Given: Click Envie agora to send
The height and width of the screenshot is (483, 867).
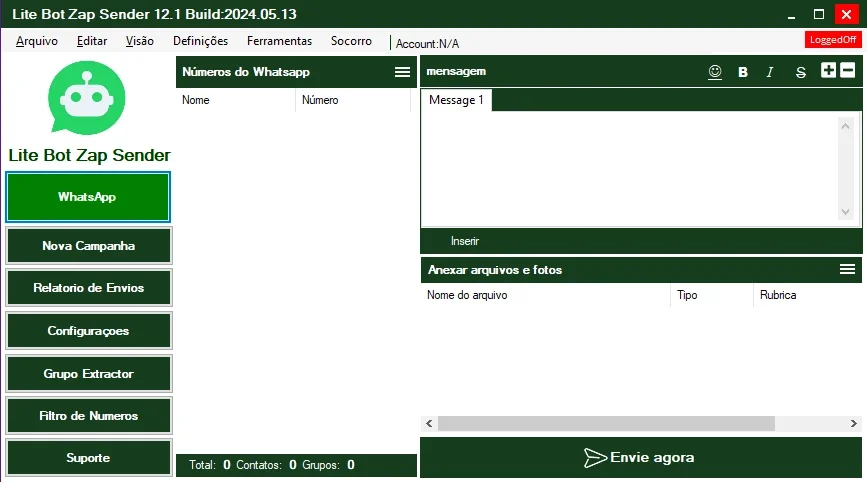Looking at the screenshot, I should [x=641, y=458].
